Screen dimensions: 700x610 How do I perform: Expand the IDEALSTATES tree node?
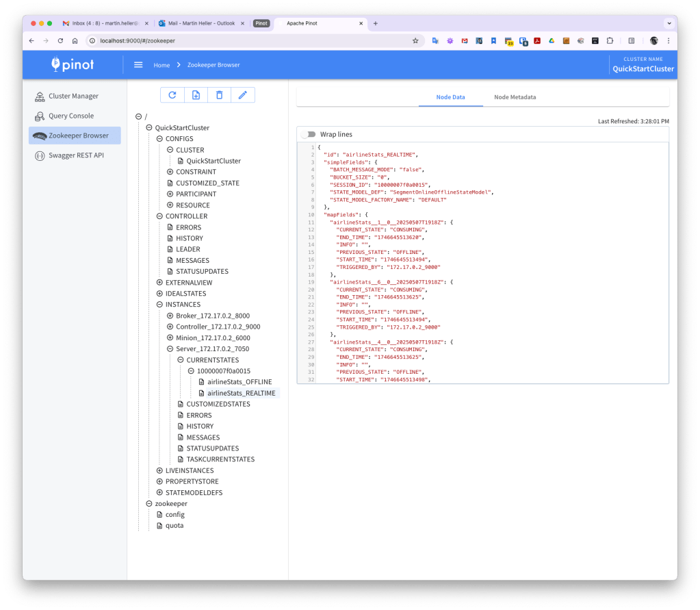160,294
